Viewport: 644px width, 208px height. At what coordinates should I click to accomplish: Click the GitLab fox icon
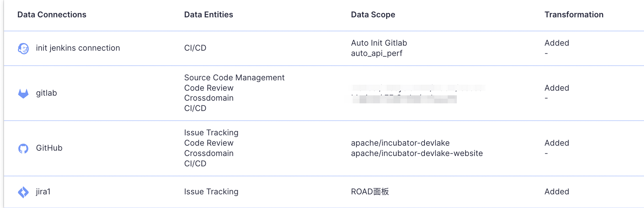tap(23, 93)
